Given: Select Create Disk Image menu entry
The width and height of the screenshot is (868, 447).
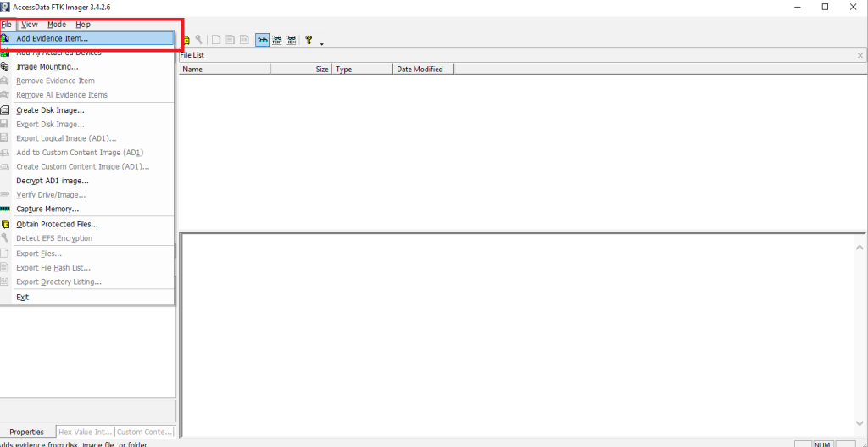Looking at the screenshot, I should tap(87, 110).
